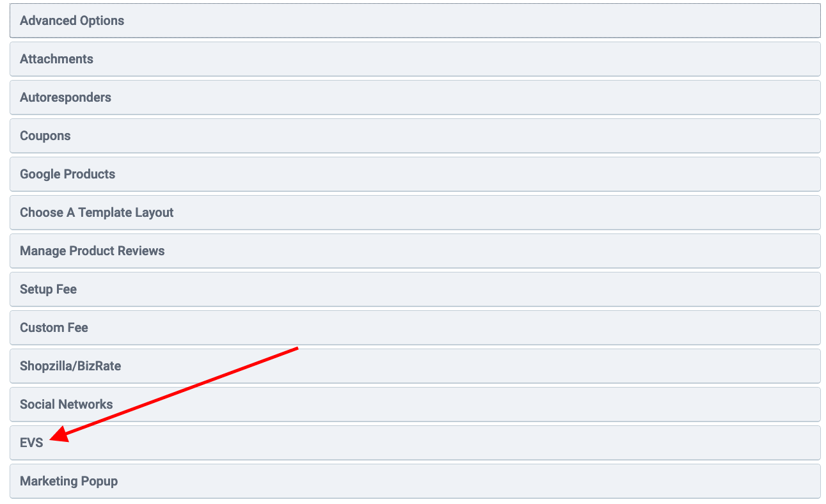
Task: Click the "Social Networks" title text
Action: pyautogui.click(x=66, y=404)
